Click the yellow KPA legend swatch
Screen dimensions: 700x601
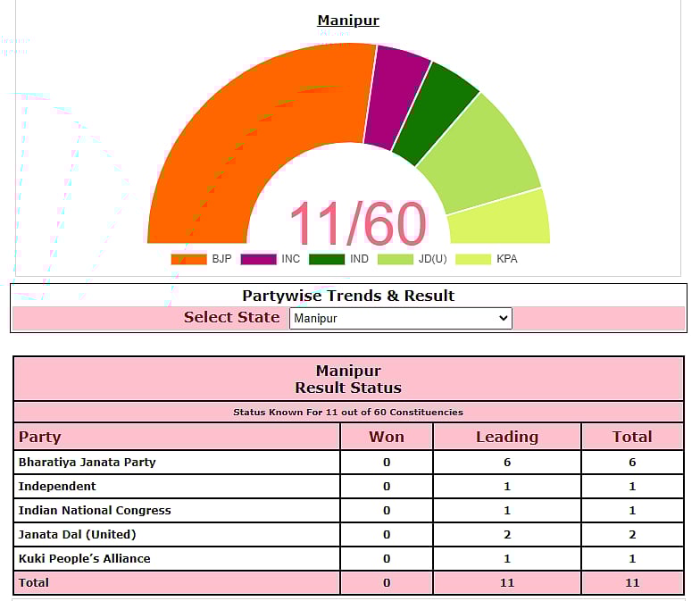pyautogui.click(x=473, y=259)
